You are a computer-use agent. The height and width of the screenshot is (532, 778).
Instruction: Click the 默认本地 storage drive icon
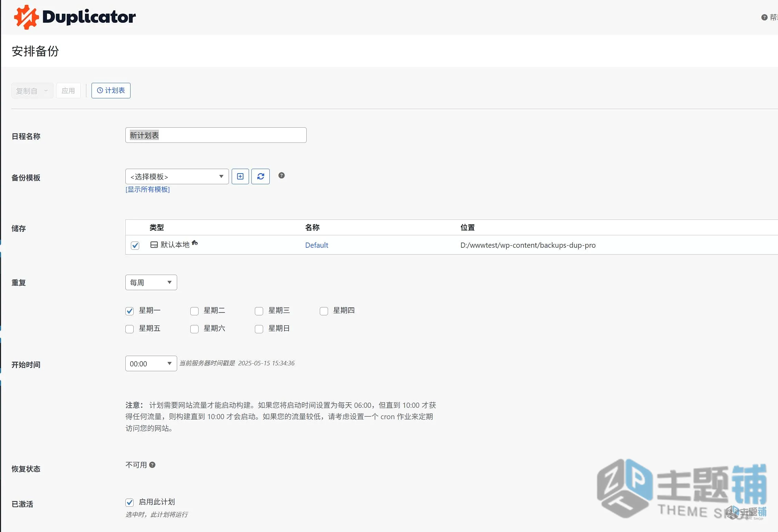click(154, 245)
